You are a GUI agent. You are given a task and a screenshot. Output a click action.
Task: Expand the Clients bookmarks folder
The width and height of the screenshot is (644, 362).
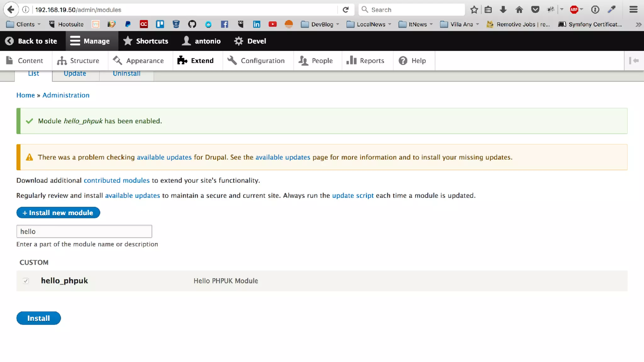pyautogui.click(x=24, y=24)
